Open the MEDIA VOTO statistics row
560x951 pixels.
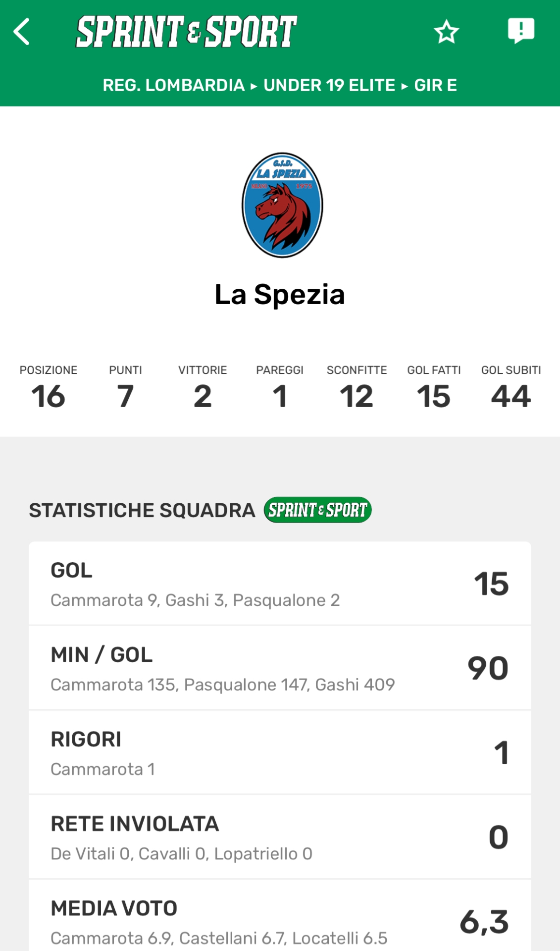(x=280, y=921)
